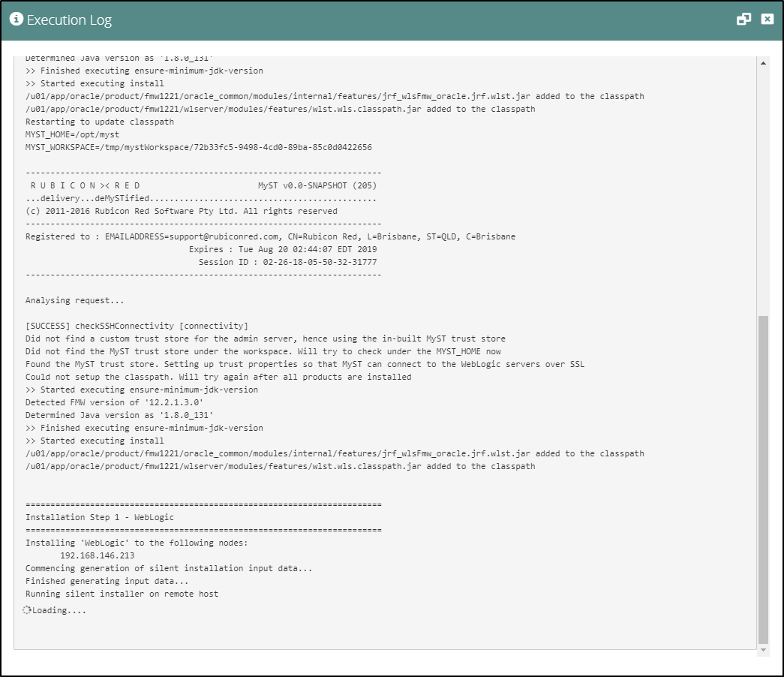This screenshot has height=677, width=784.
Task: Click the circular info symbol in title bar
Action: (x=15, y=19)
